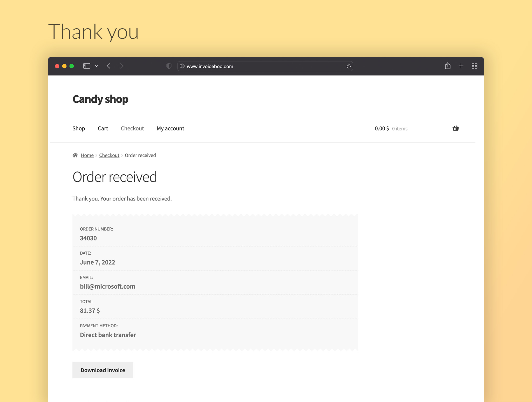Click the www.invoiceboo.com address bar
The width and height of the screenshot is (532, 402).
pos(262,66)
